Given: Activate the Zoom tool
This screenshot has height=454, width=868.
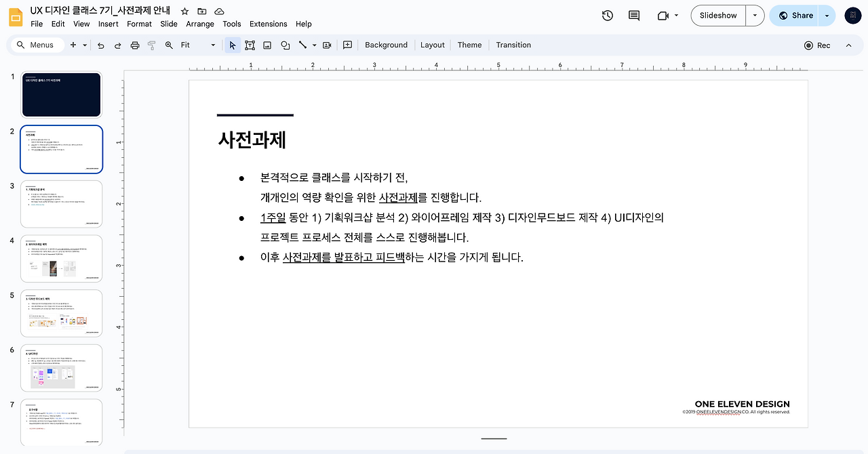Looking at the screenshot, I should tap(169, 45).
